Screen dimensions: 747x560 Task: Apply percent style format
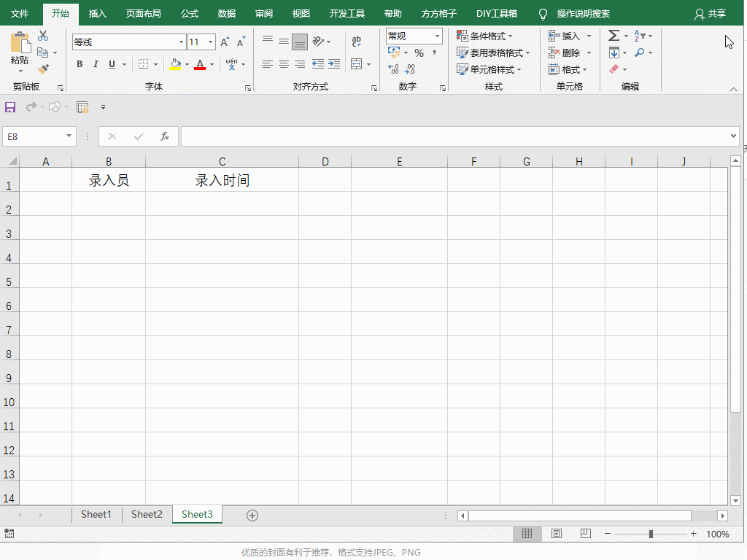point(419,52)
